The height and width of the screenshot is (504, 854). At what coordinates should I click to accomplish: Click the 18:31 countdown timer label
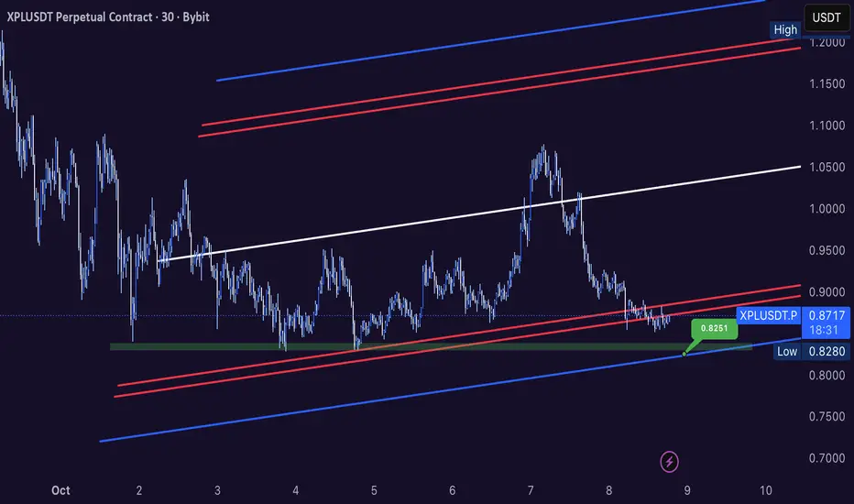click(x=824, y=330)
